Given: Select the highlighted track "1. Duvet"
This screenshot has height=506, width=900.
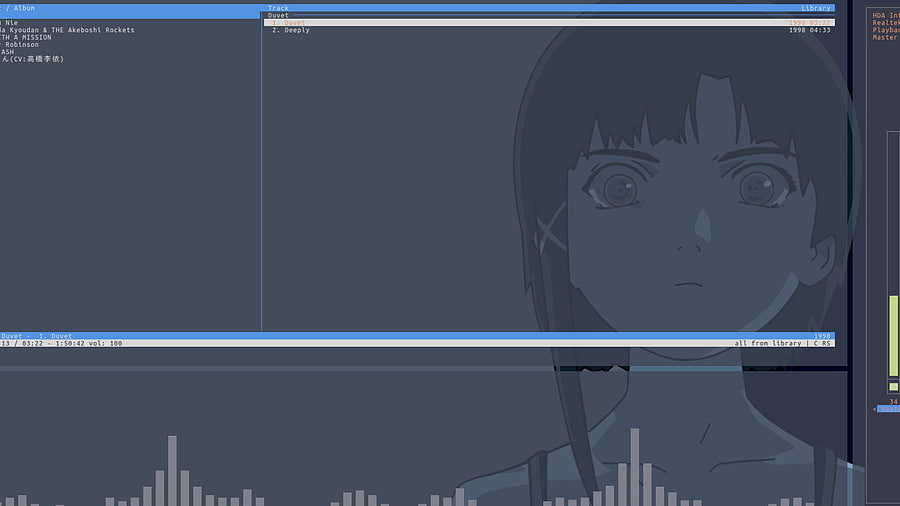Looking at the screenshot, I should click(549, 22).
